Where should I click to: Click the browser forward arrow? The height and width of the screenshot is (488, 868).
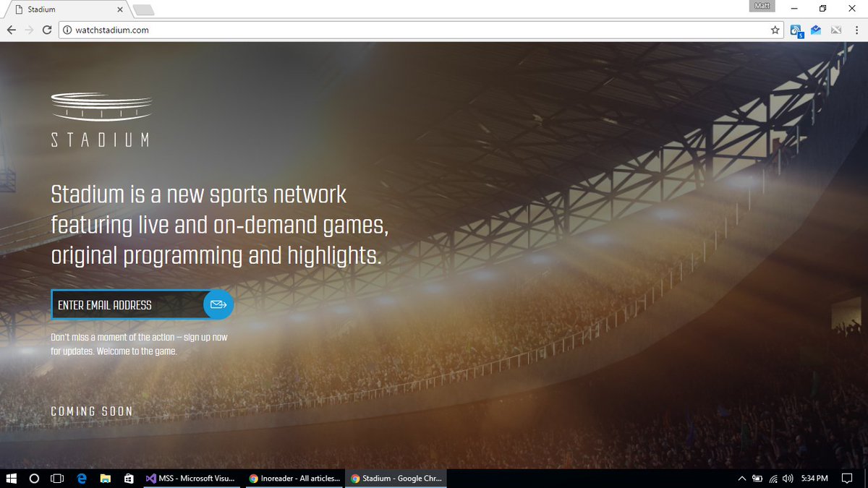pos(29,30)
